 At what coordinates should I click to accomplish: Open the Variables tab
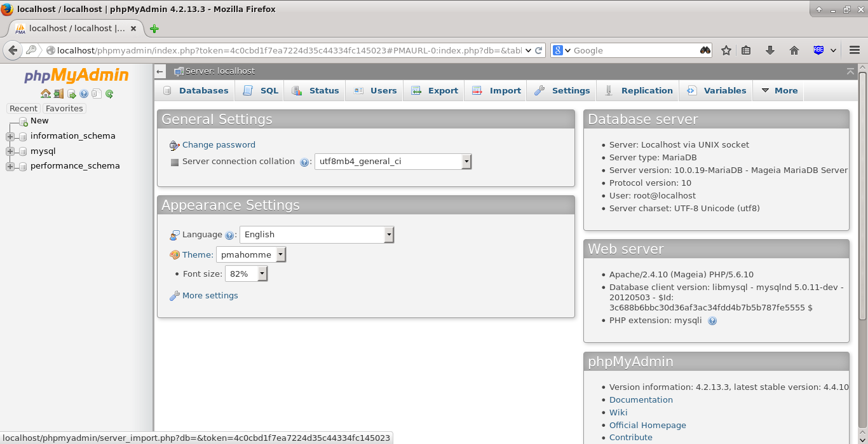pyautogui.click(x=716, y=91)
